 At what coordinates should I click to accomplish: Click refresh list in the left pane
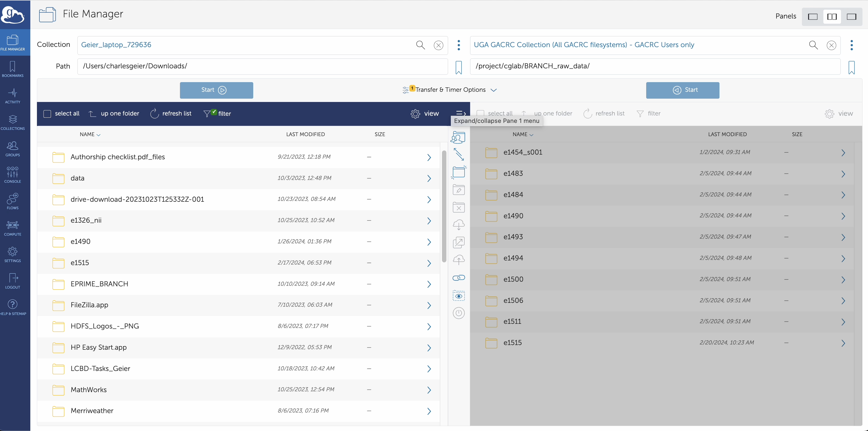(x=171, y=114)
